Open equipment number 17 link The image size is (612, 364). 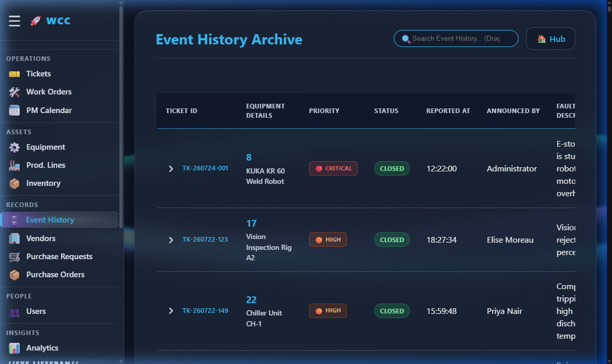[x=251, y=224]
